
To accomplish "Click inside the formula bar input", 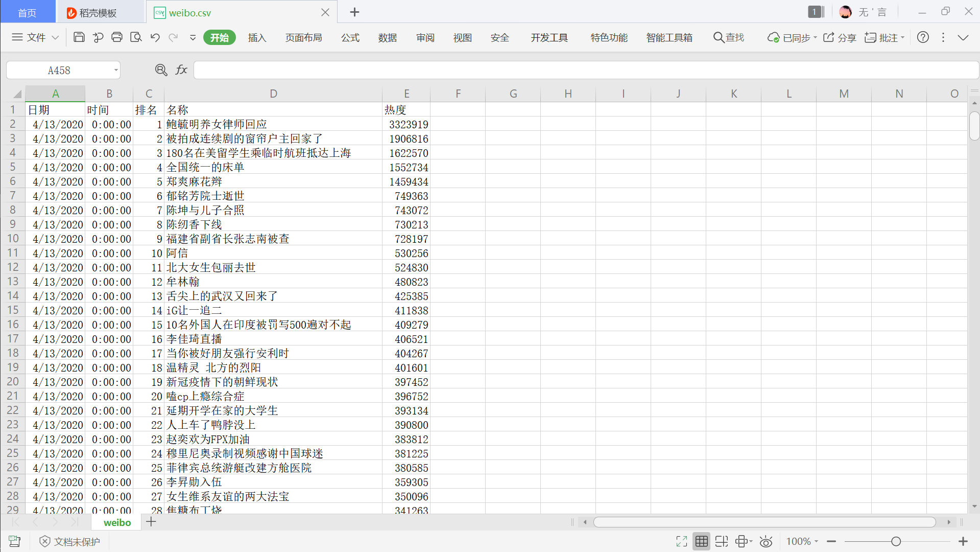I will 586,70.
